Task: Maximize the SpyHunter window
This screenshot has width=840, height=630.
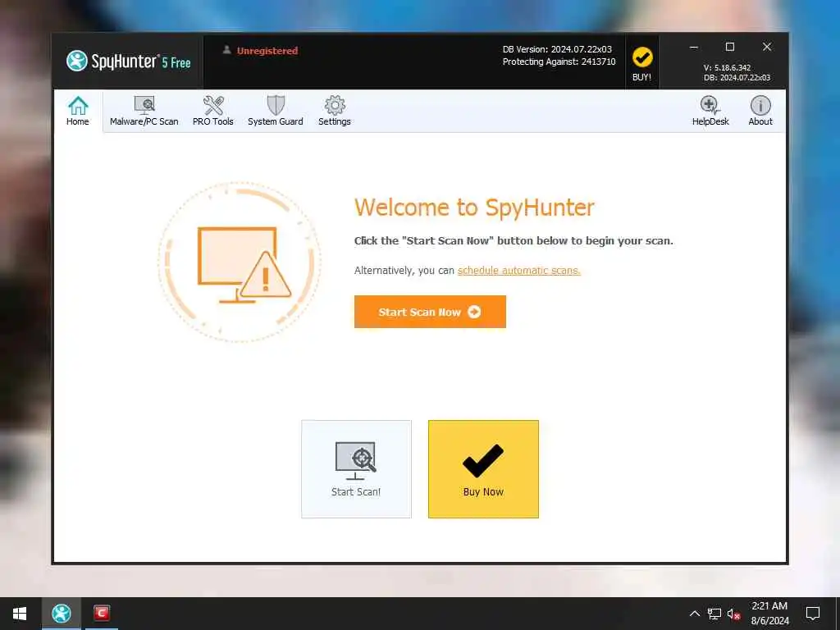Action: [729, 47]
